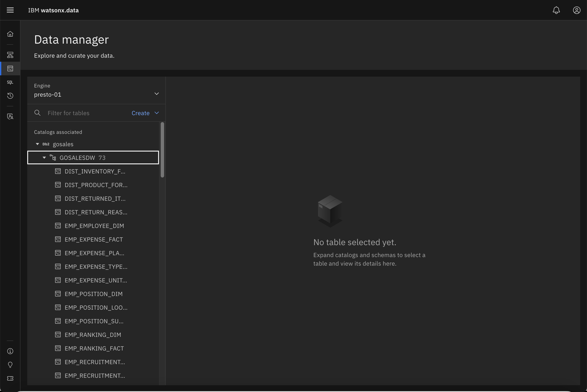Viewport: 587px width, 392px height.
Task: Click the Create button
Action: coord(140,113)
